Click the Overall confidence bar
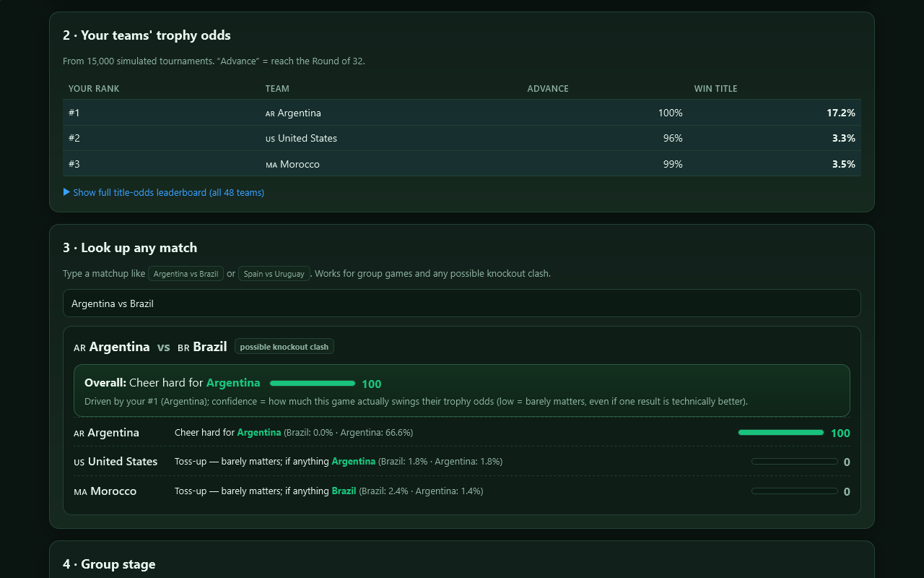 (313, 384)
